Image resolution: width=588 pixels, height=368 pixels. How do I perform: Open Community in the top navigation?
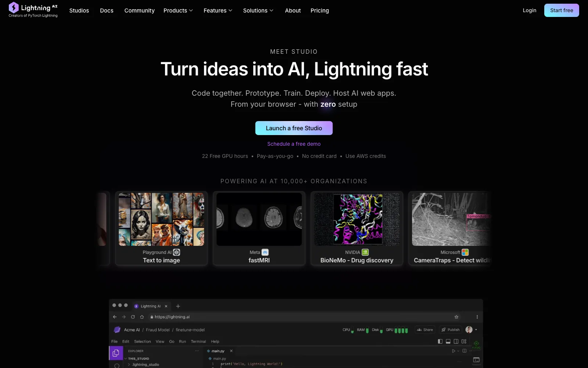(139, 11)
